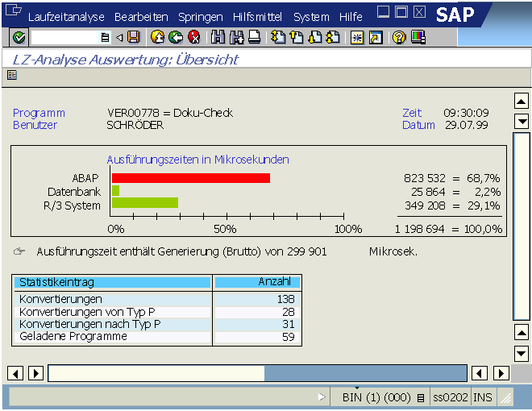Click the vertical scrollbar thumb
Viewport: 532px width, 411px height.
coord(522,226)
